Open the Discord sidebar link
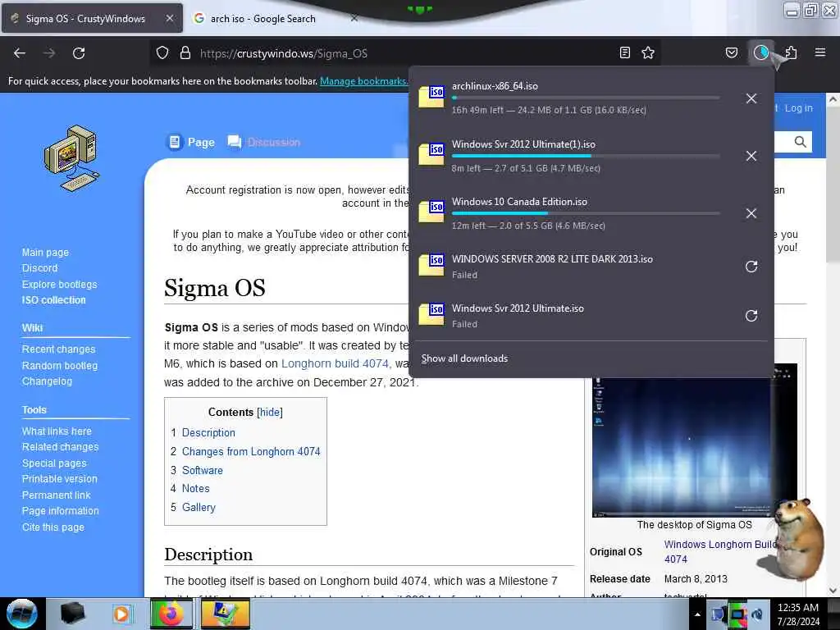The image size is (840, 630). pos(39,268)
